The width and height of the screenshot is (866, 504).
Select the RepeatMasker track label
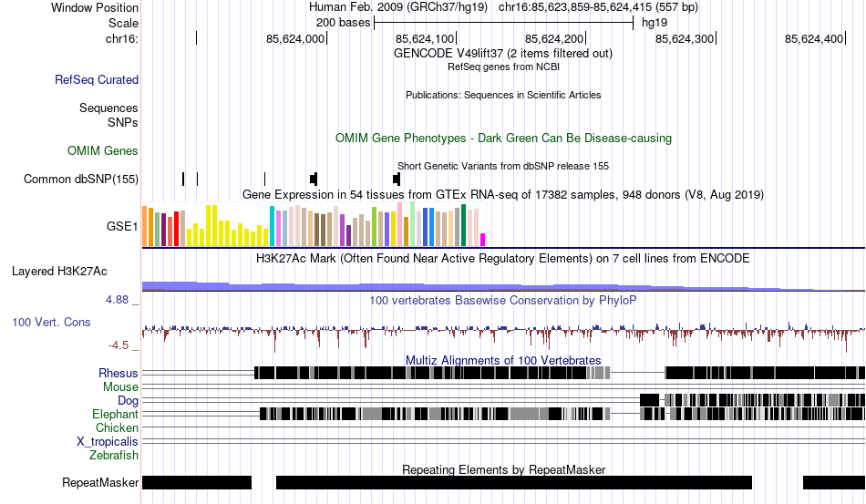pos(100,482)
